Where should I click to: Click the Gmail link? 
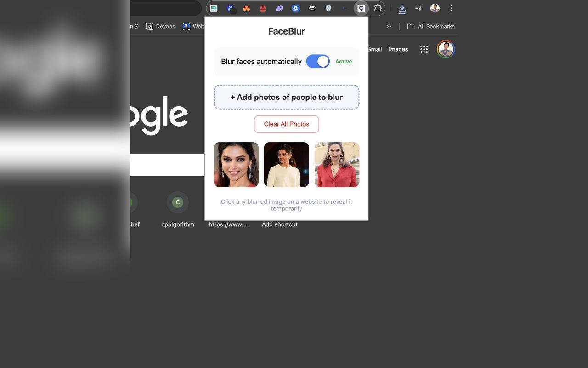(x=375, y=49)
